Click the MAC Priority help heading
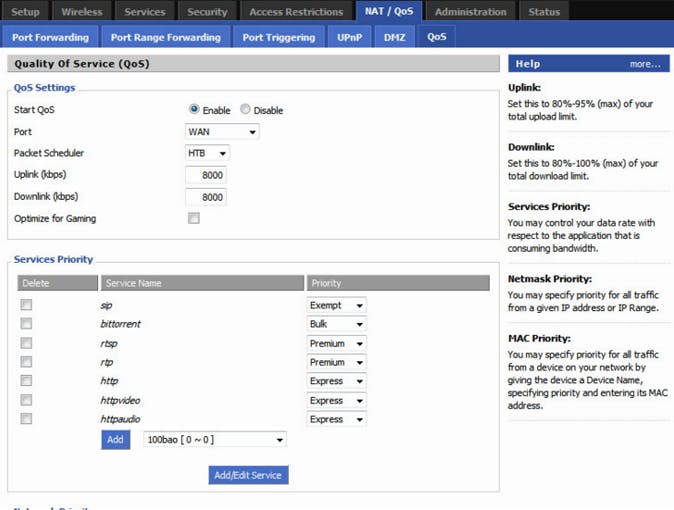The image size is (674, 510). (539, 338)
